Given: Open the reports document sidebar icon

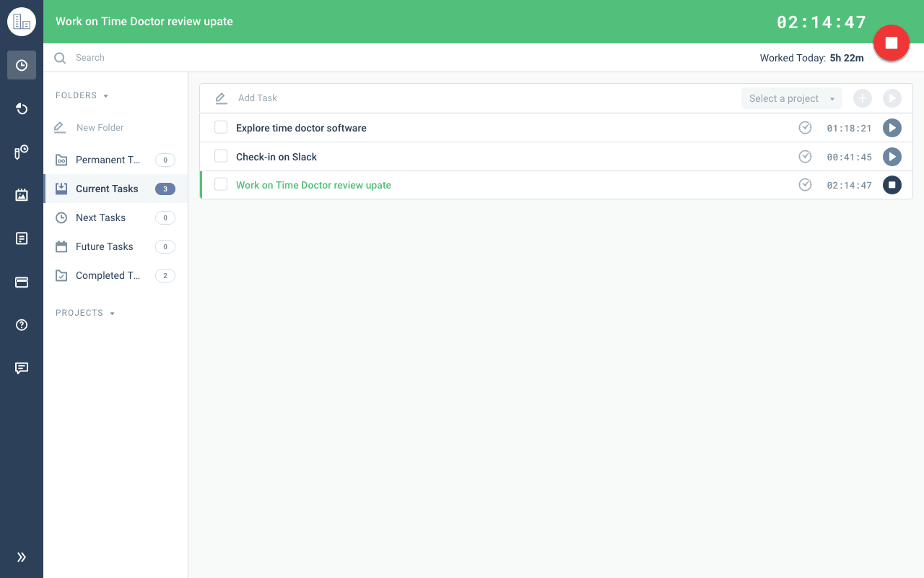Looking at the screenshot, I should [22, 238].
